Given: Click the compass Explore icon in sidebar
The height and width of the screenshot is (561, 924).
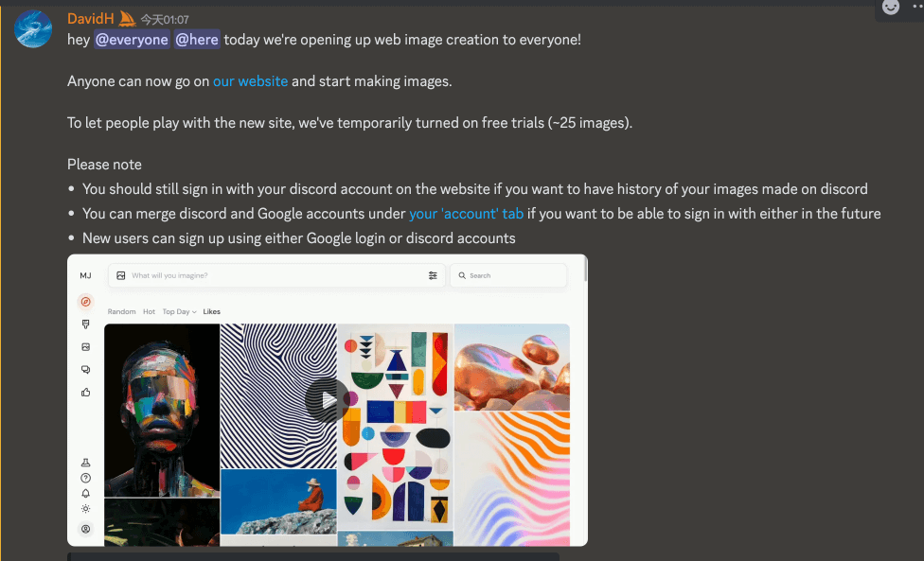Looking at the screenshot, I should [x=85, y=302].
